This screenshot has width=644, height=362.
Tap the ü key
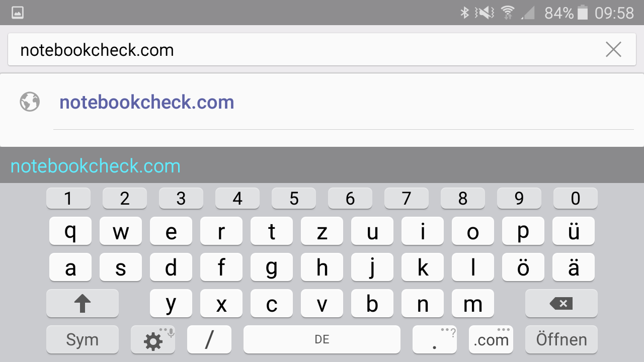click(x=574, y=231)
